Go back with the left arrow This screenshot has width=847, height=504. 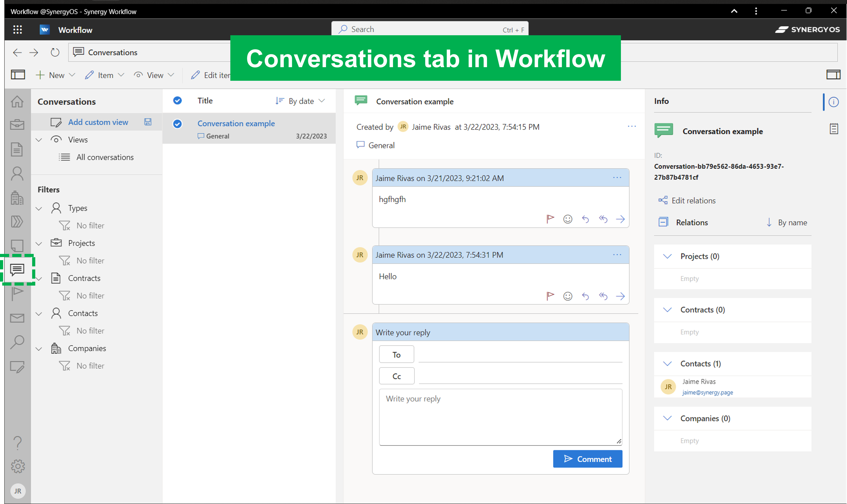tap(17, 52)
